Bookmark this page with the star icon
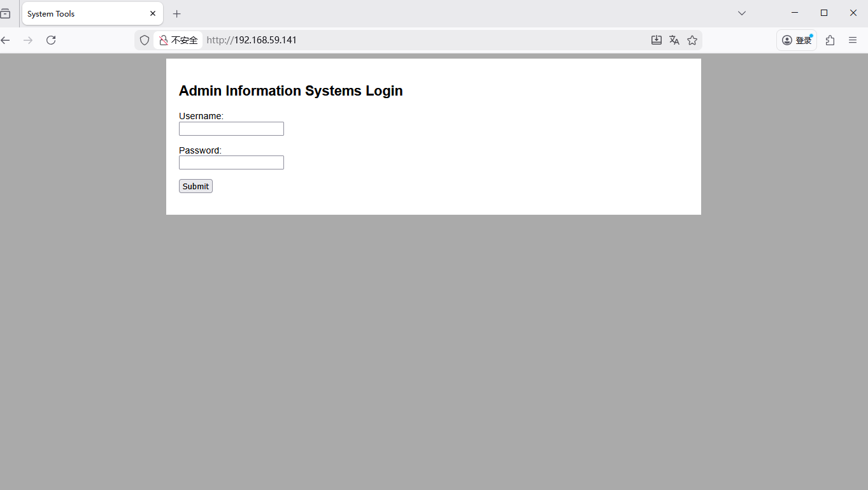The image size is (868, 490). click(692, 40)
